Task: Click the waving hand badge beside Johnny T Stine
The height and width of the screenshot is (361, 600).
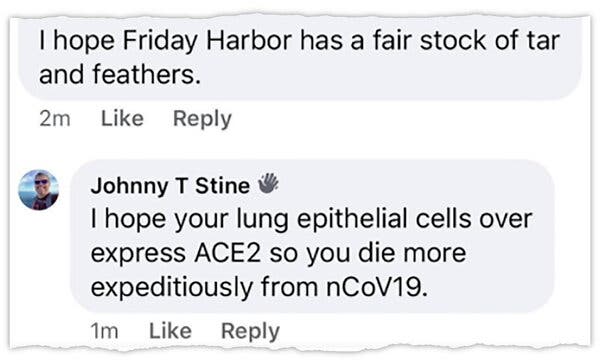Action: [268, 183]
